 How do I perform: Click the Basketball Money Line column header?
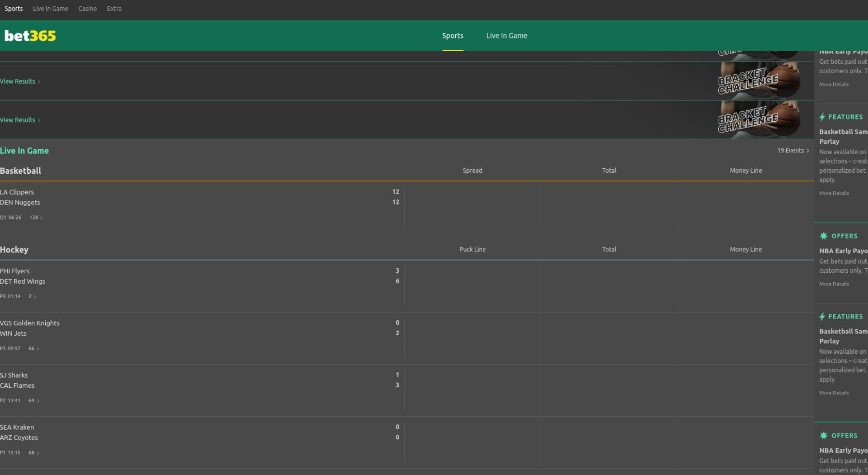745,171
